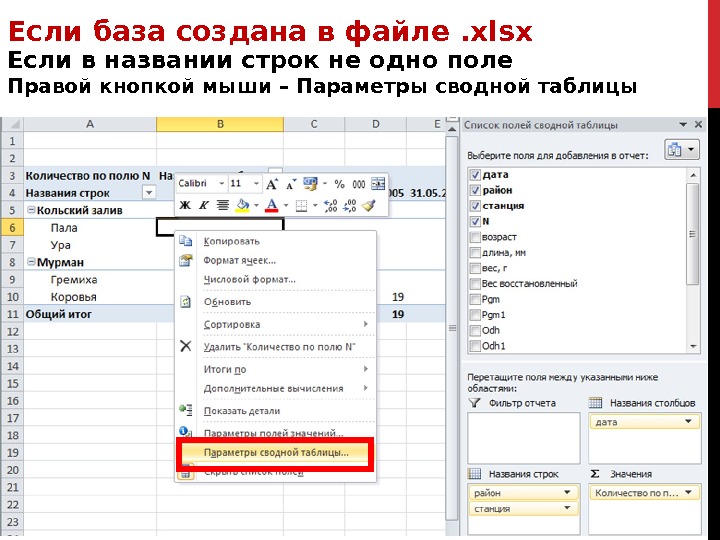Select row 6 header
Screen dimensions: 720x540
pos(12,228)
